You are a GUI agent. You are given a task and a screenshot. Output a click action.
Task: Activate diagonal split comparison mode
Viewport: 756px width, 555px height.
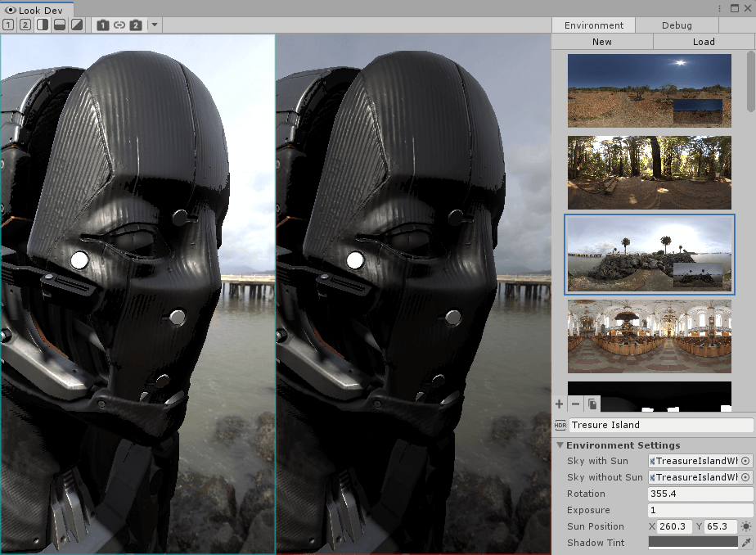[76, 25]
